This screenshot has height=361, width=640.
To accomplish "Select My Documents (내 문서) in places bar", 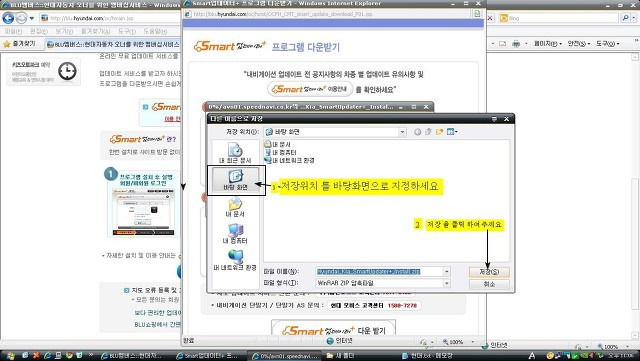I will 236,207.
